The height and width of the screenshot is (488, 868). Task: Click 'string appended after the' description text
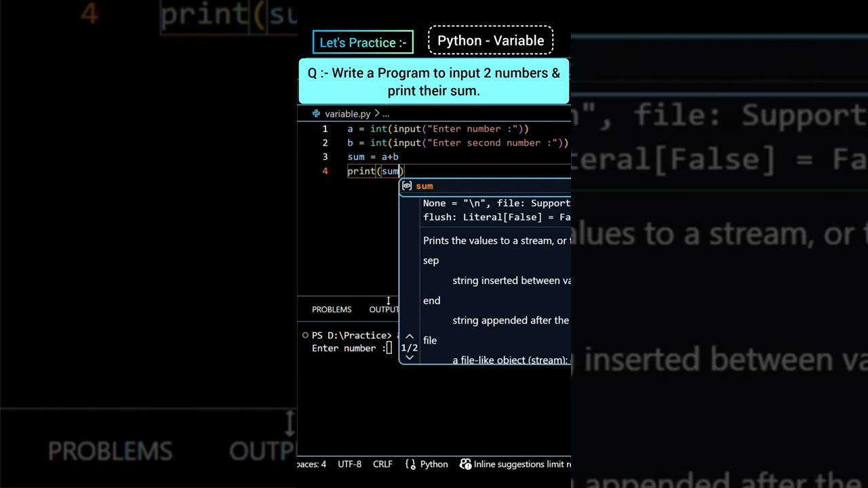point(511,321)
